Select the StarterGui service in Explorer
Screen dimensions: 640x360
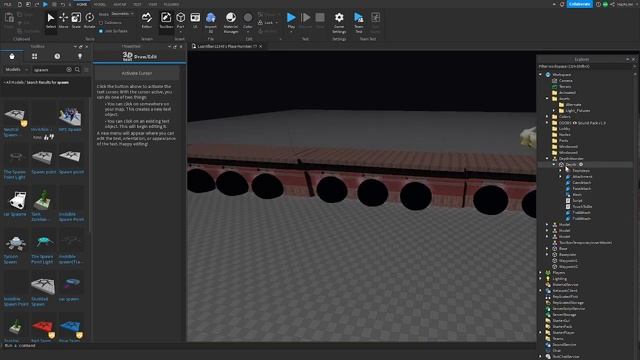point(561,320)
